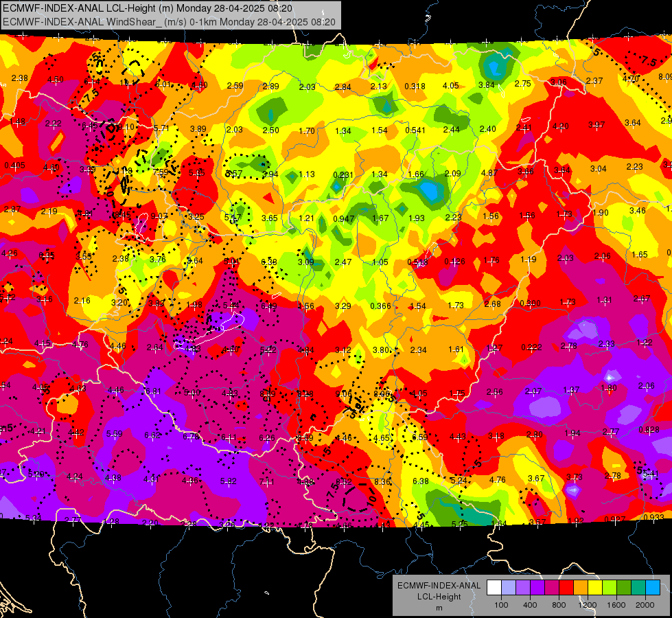Click the wind shear value 6.81
Viewport: 672px width, 618px height.
pyautogui.click(x=154, y=391)
